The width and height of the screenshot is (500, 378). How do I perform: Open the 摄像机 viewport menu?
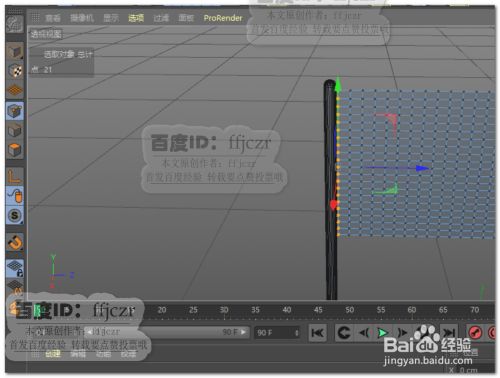click(82, 18)
